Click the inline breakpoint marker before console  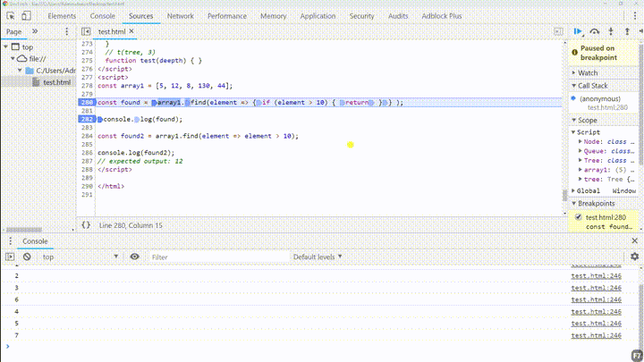pyautogui.click(x=100, y=120)
